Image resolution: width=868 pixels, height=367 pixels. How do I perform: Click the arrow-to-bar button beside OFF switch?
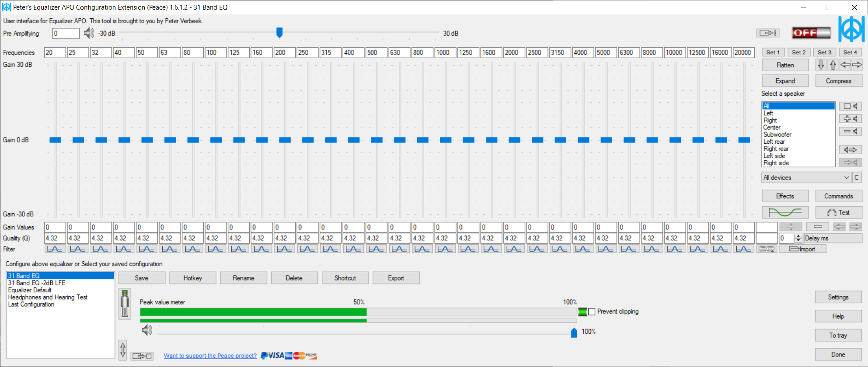click(x=768, y=33)
